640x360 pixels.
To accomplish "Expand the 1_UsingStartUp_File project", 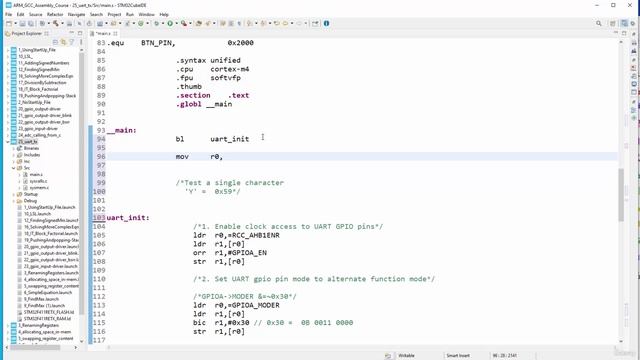I will [8, 50].
